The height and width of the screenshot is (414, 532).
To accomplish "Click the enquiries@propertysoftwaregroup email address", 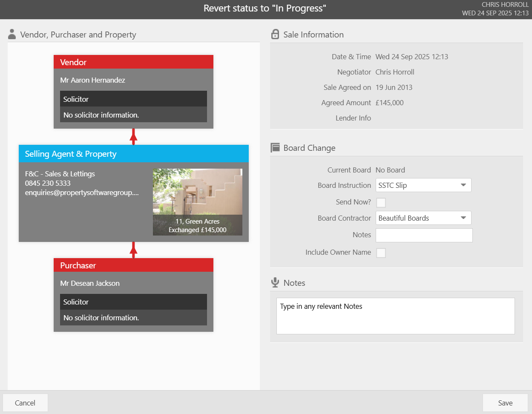I will tap(82, 193).
